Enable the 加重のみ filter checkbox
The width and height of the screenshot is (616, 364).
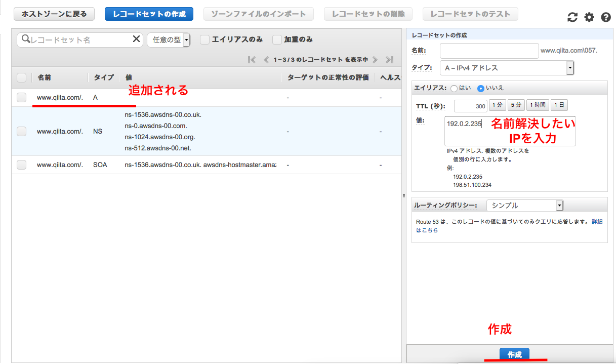[277, 39]
